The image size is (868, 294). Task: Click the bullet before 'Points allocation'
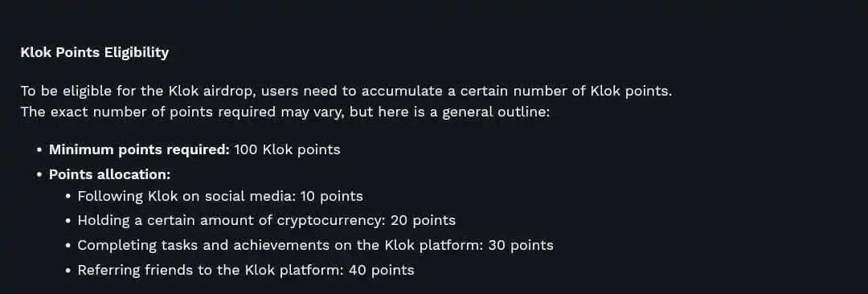point(39,174)
